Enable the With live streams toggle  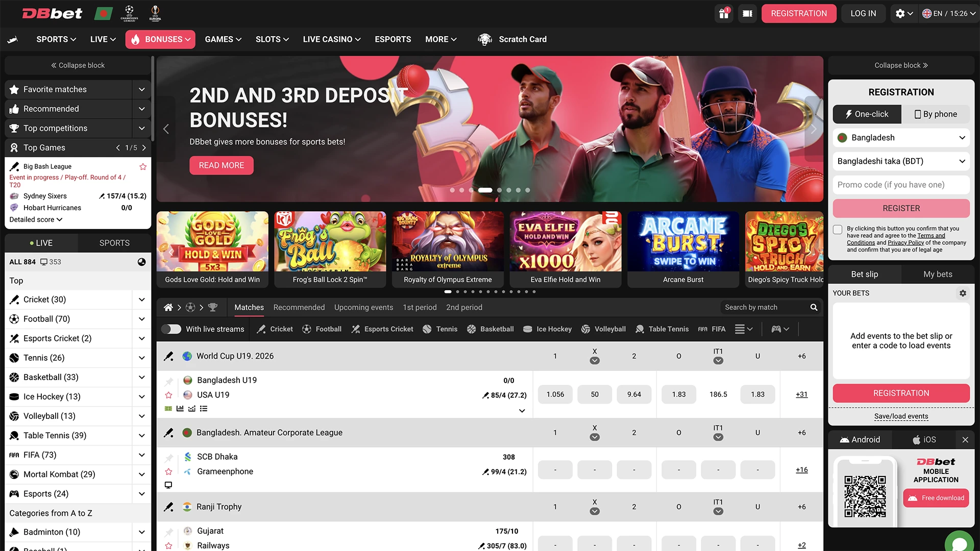(x=171, y=329)
